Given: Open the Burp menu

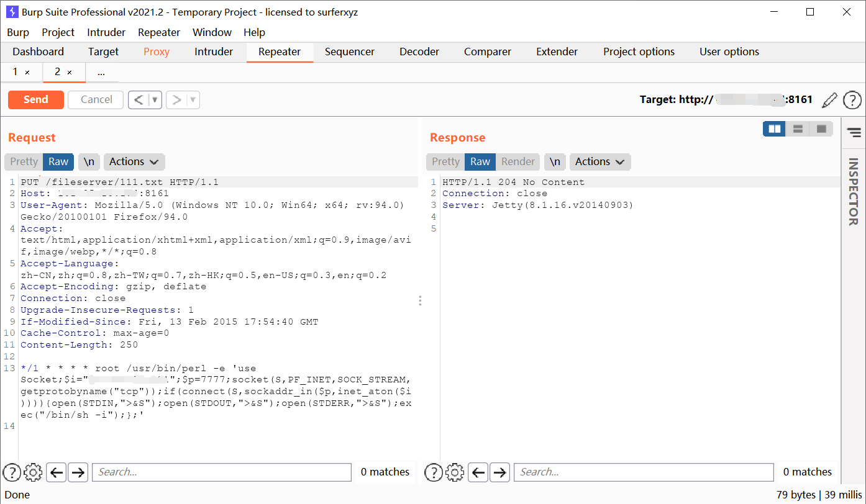Looking at the screenshot, I should [18, 32].
